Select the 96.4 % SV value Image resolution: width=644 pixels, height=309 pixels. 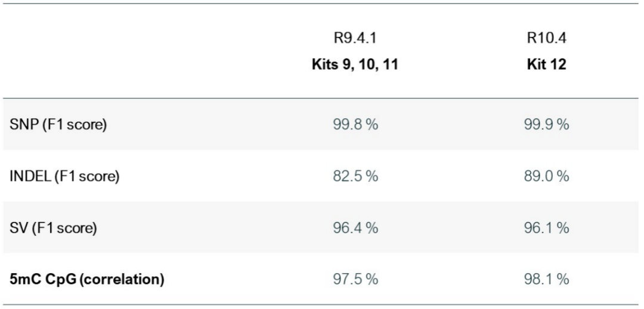[x=355, y=228]
